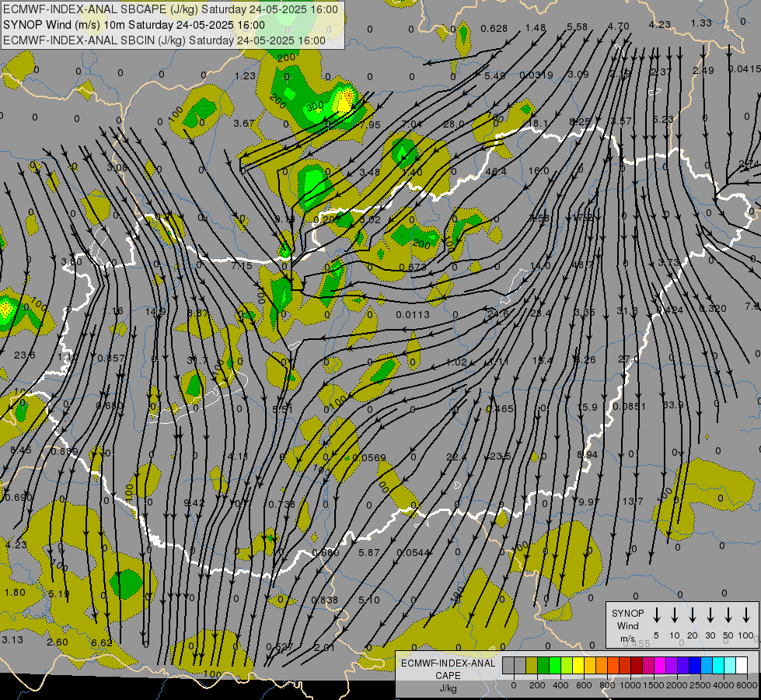Click the 0.0113 value on the map
Screen dimensions: 761x700
click(x=413, y=315)
